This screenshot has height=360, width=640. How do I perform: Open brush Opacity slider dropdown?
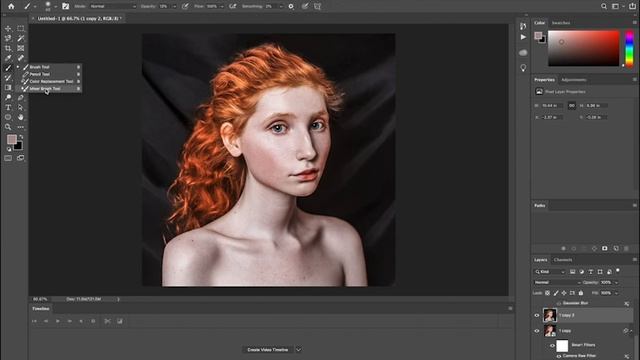pyautogui.click(x=175, y=7)
